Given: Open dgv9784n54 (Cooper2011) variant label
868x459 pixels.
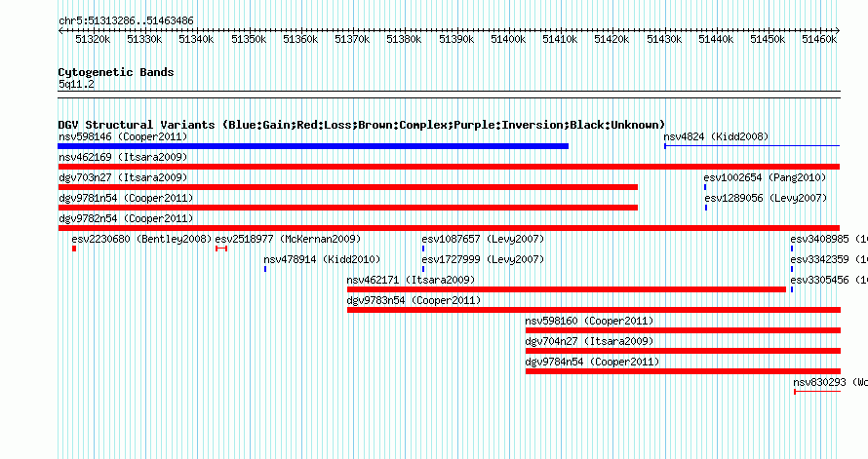Looking at the screenshot, I should (x=592, y=362).
